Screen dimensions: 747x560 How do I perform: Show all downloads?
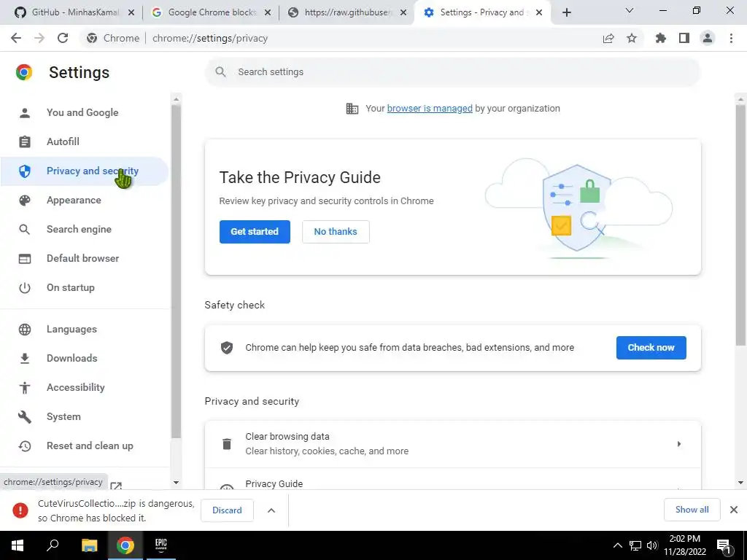tap(692, 510)
